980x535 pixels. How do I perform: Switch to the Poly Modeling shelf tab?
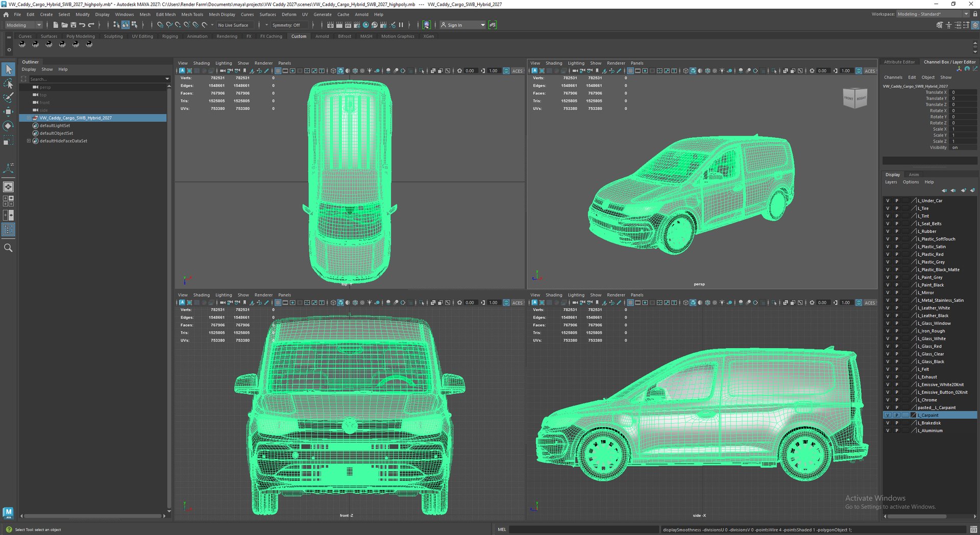pos(81,36)
